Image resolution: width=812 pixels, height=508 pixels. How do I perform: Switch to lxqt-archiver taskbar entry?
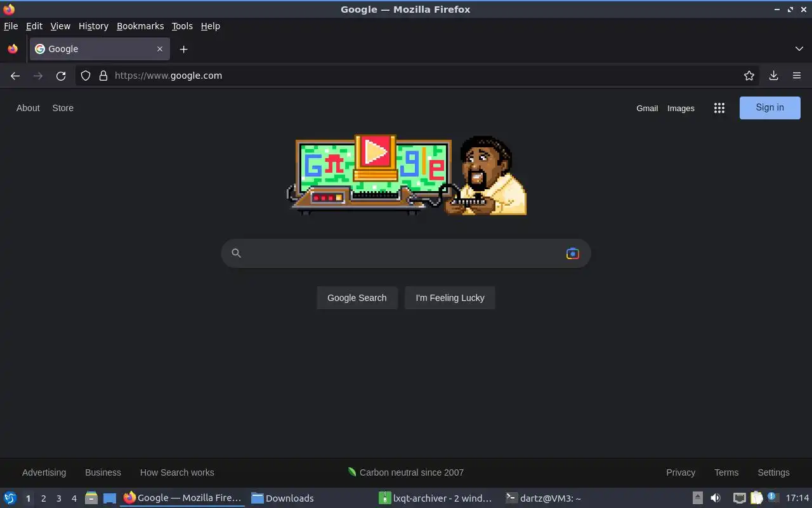tap(436, 498)
